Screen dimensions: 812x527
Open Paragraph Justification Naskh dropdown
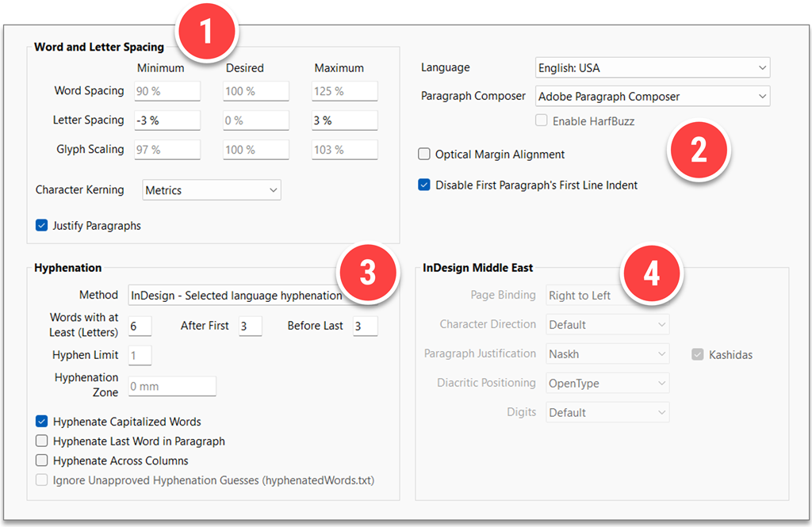point(607,354)
